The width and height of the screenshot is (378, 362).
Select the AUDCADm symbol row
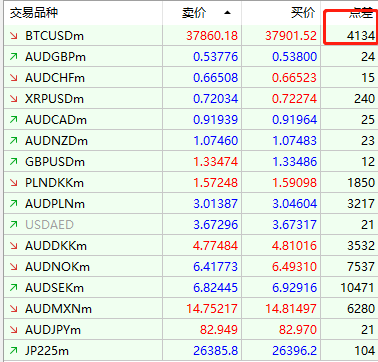191,120
